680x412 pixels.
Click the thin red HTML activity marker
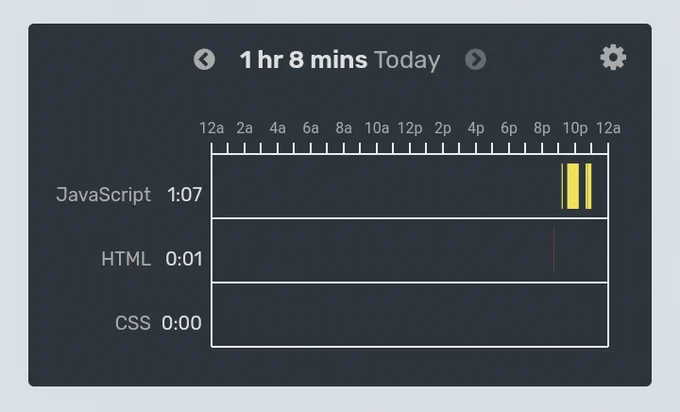coord(554,251)
